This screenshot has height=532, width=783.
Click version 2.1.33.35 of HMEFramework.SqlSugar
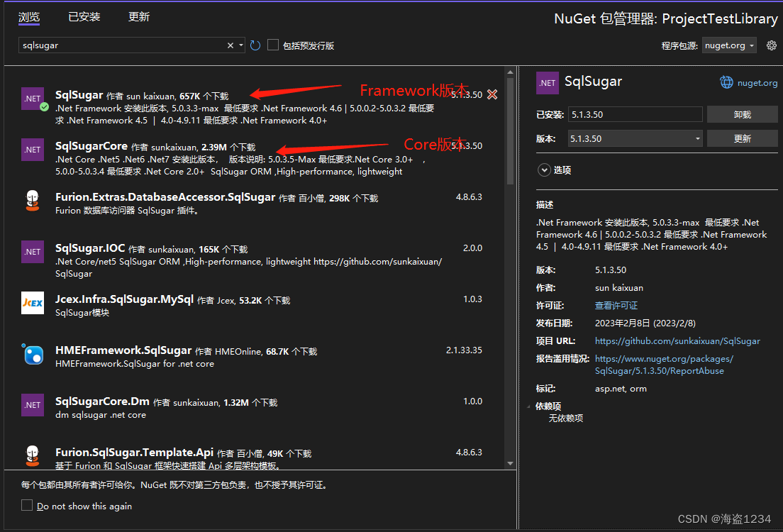[464, 350]
